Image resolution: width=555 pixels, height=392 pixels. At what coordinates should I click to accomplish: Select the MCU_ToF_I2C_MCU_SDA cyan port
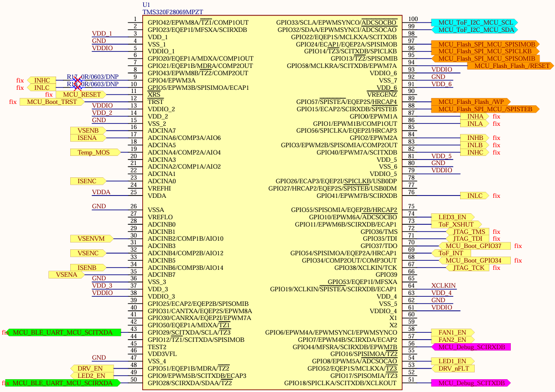[x=474, y=30]
